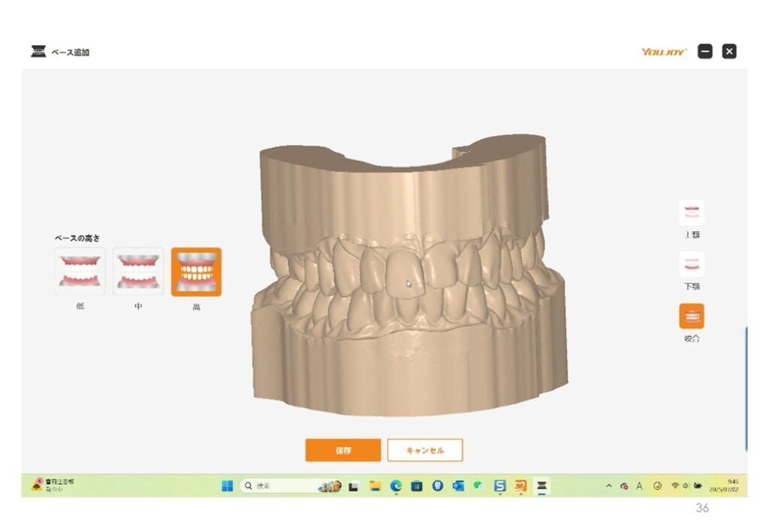Minimize the base addition window
769x532 pixels.
click(704, 52)
